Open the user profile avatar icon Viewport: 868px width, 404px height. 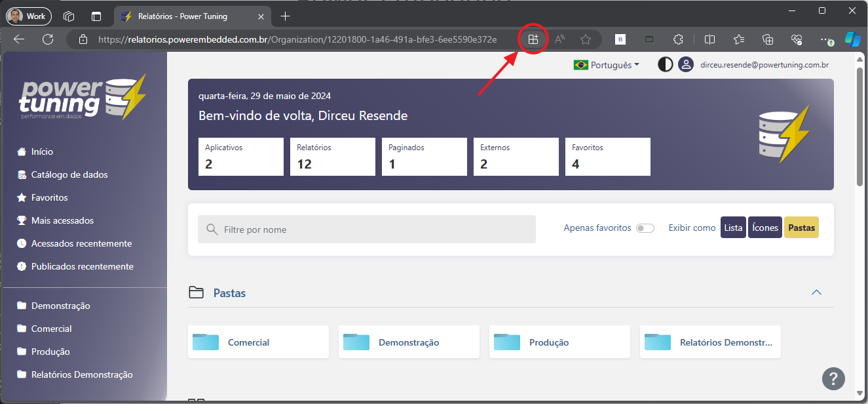[686, 65]
